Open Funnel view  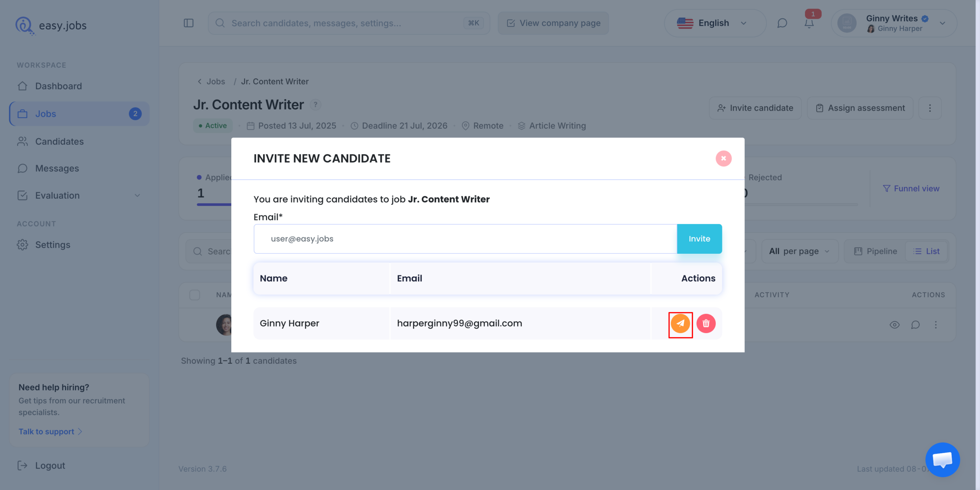point(911,188)
